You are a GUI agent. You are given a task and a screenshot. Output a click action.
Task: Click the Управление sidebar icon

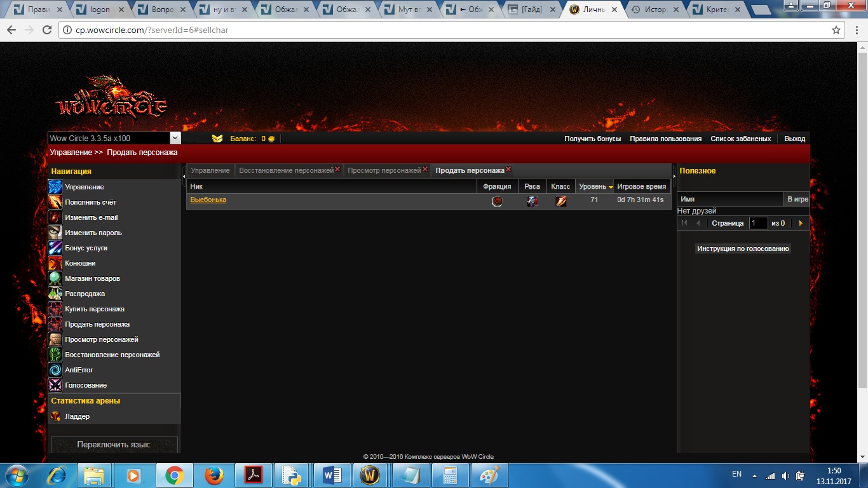[55, 187]
